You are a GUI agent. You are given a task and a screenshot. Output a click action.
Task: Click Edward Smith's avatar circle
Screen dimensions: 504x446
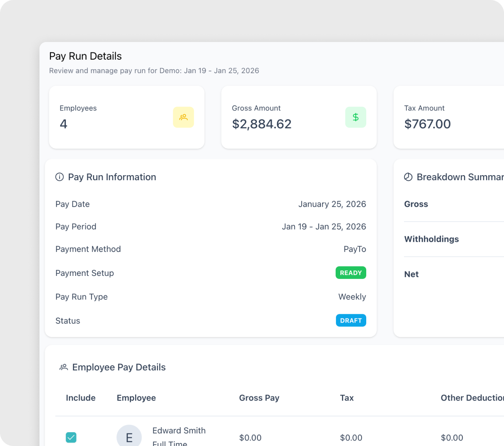point(129,437)
